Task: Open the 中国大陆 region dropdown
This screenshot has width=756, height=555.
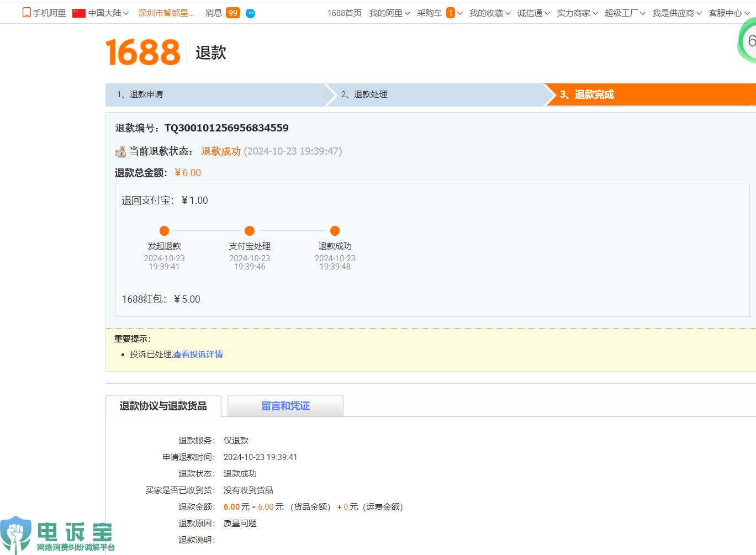Action: click(x=108, y=13)
